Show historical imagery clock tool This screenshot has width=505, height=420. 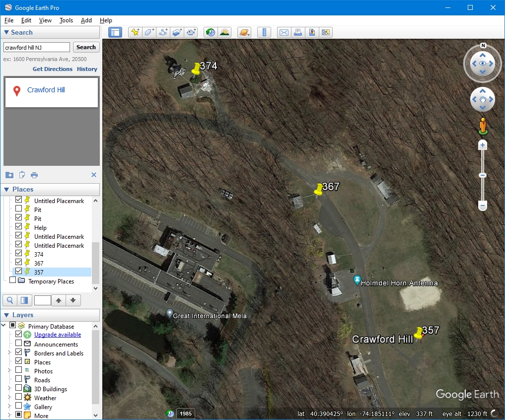point(211,32)
